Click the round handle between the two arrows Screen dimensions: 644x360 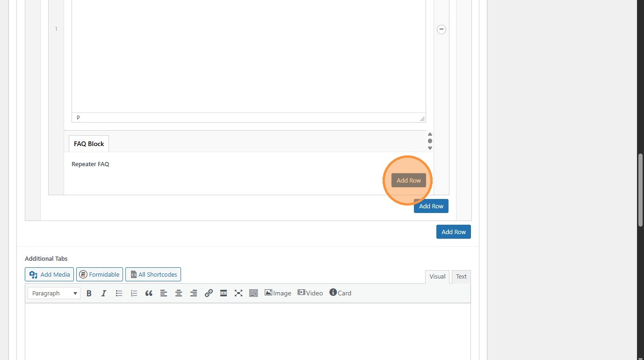click(430, 141)
